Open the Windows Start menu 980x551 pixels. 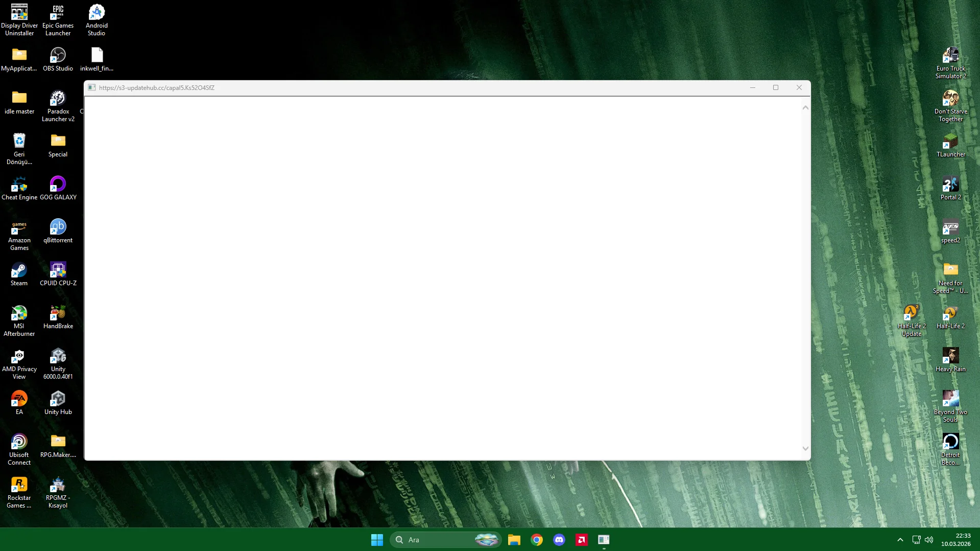[x=377, y=540]
